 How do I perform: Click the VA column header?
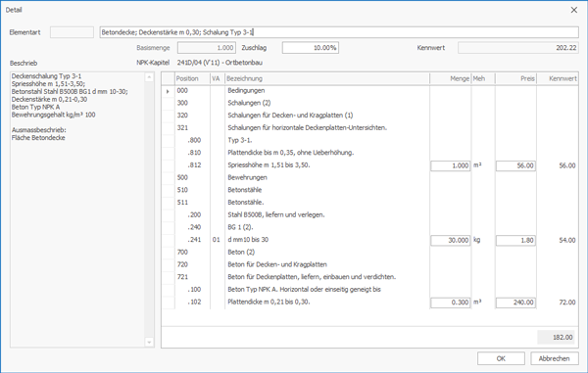pyautogui.click(x=218, y=78)
